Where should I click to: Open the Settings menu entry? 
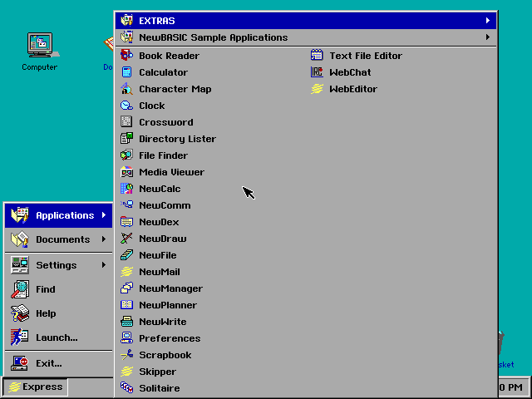58,265
